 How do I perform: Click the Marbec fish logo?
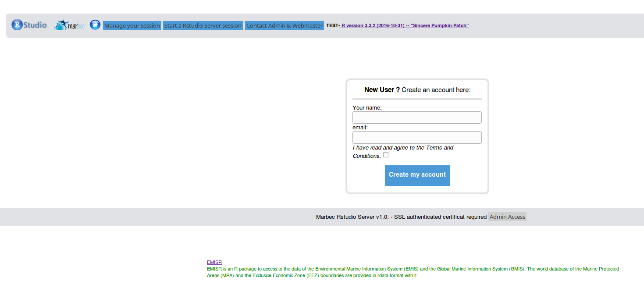tap(69, 25)
